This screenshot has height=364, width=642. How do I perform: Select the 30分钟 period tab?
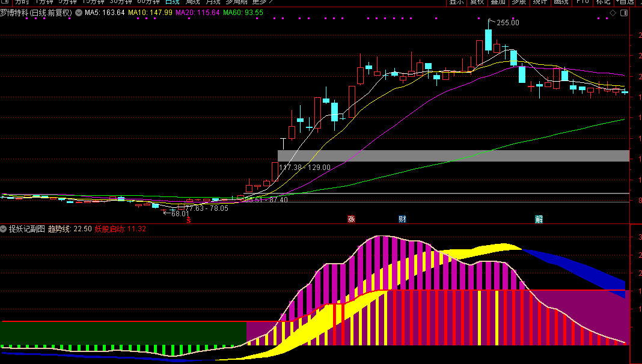[121, 2]
